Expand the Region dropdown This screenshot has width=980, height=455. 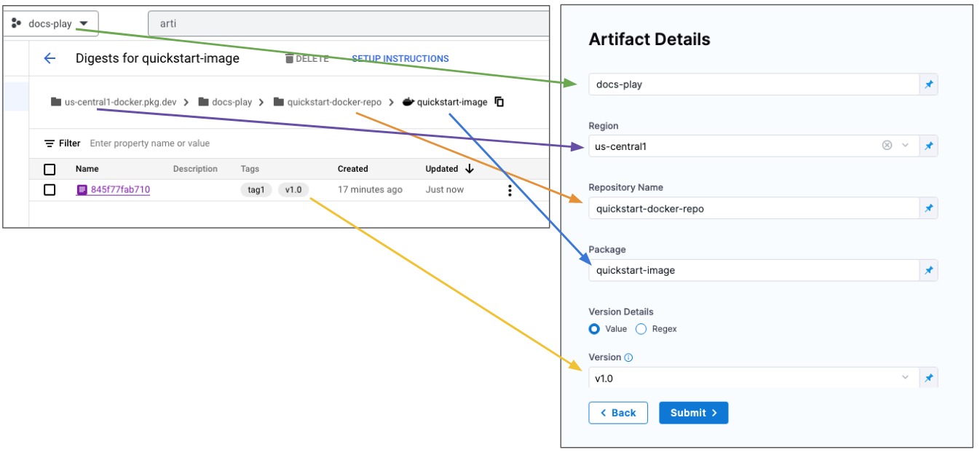[x=906, y=146]
